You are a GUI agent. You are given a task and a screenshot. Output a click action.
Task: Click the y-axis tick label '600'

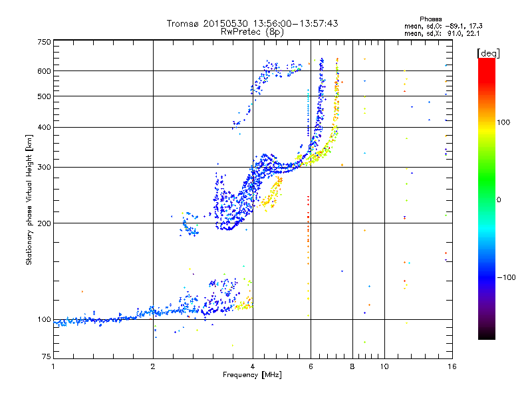pos(44,71)
